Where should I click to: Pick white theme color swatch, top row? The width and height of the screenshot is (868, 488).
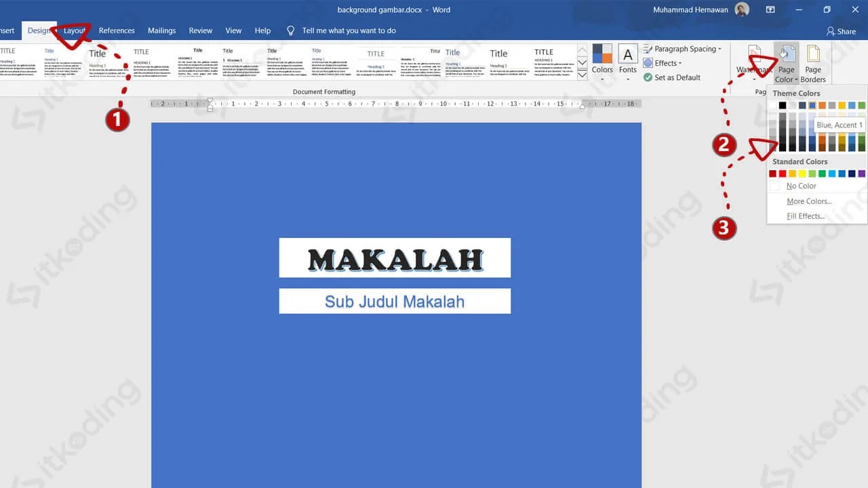772,105
